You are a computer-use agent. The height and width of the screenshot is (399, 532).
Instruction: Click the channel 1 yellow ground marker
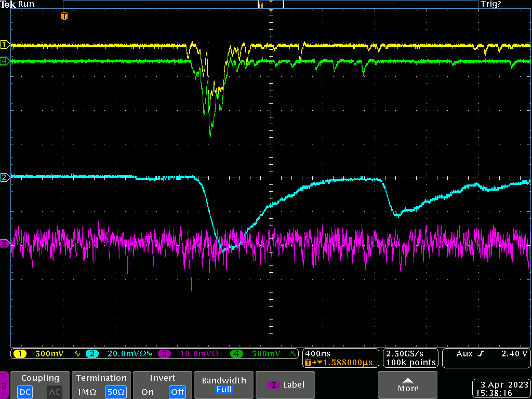click(x=5, y=44)
